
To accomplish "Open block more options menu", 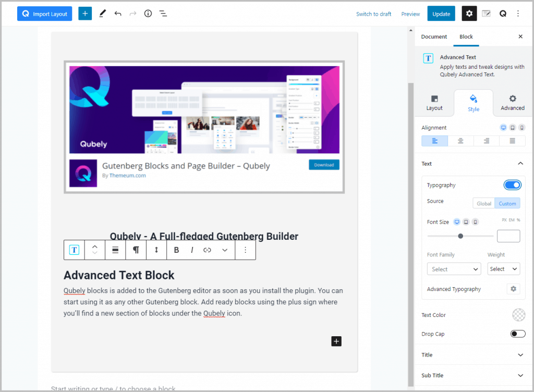I will [245, 250].
